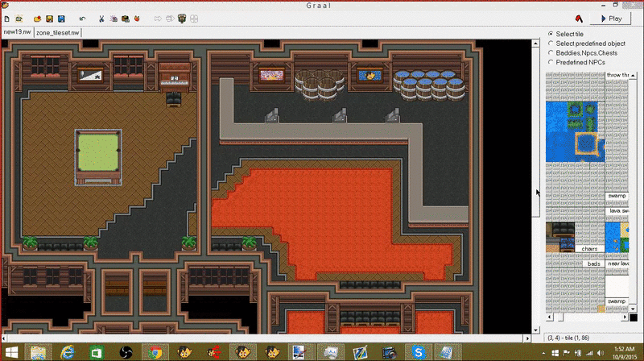Start the level with Play button

(x=611, y=19)
